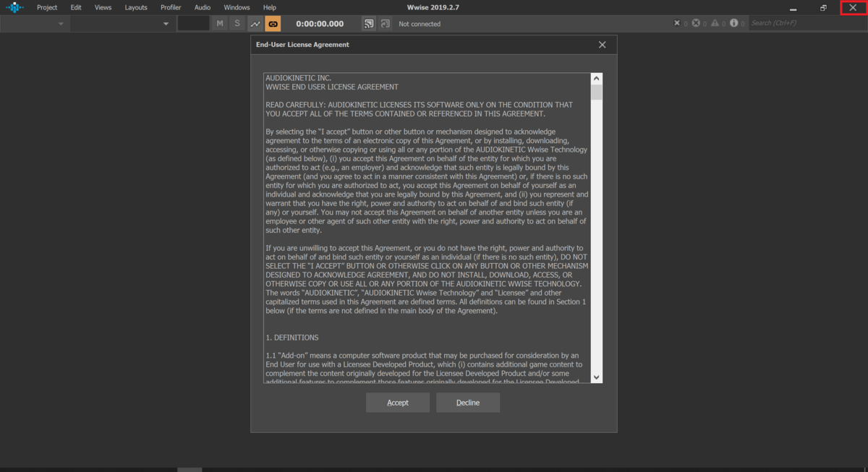Toggle the orange link icon in toolbar

(273, 24)
